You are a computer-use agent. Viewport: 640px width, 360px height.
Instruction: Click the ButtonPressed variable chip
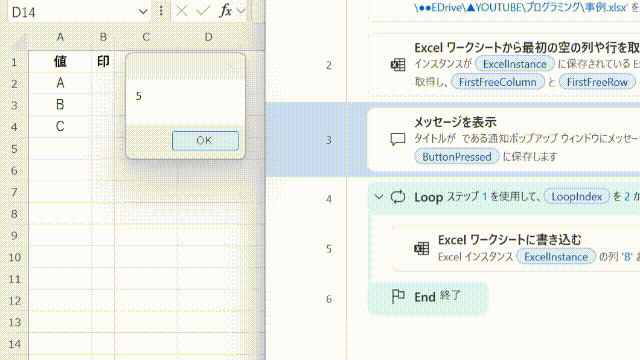[x=457, y=157]
